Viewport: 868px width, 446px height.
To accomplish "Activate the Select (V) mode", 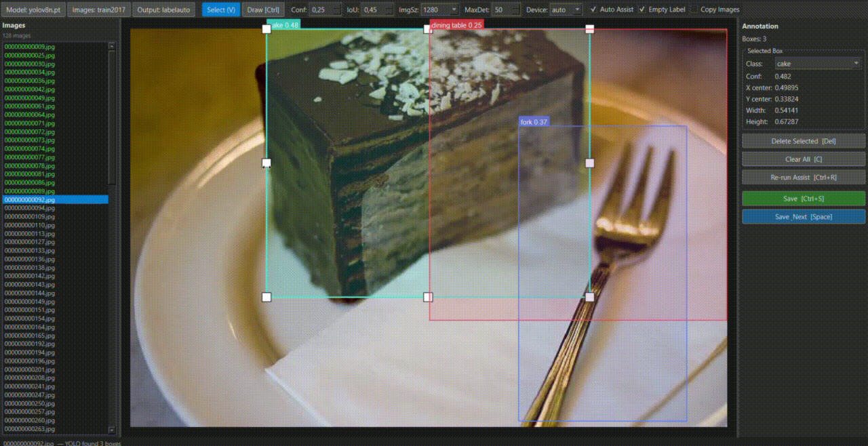I will click(221, 9).
